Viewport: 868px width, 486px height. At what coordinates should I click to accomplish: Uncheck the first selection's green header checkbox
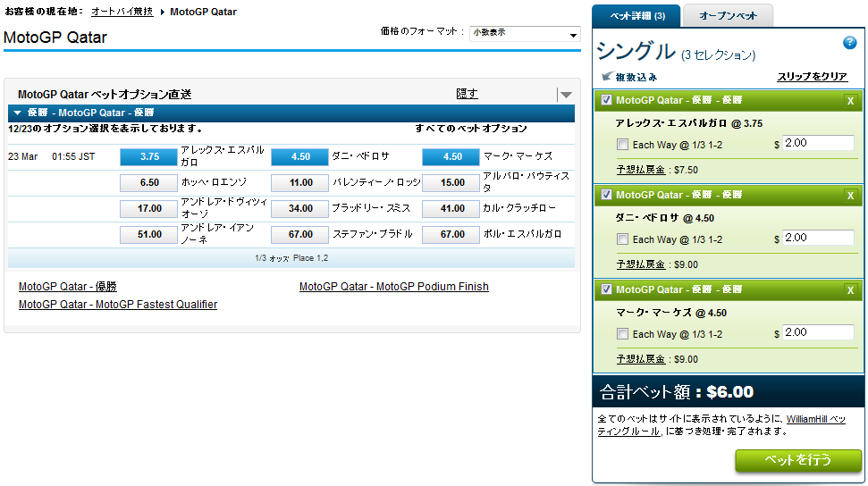click(607, 100)
